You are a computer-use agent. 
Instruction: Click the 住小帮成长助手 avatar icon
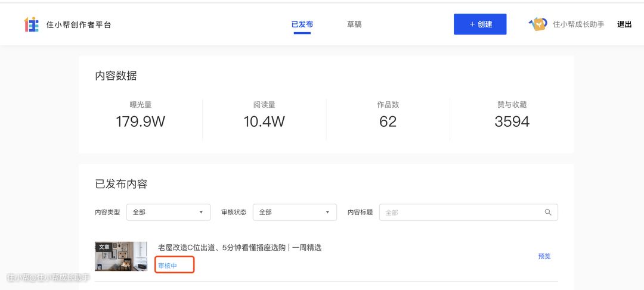(x=538, y=24)
